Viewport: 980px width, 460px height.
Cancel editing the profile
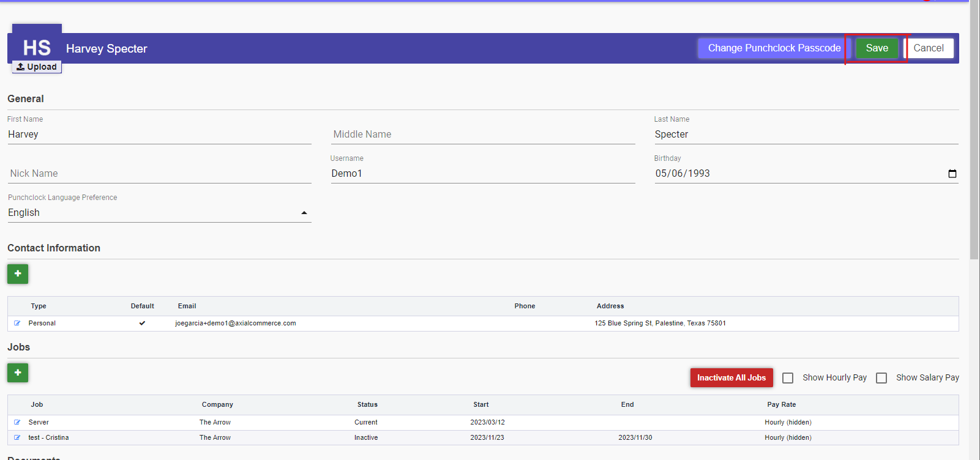click(x=928, y=48)
